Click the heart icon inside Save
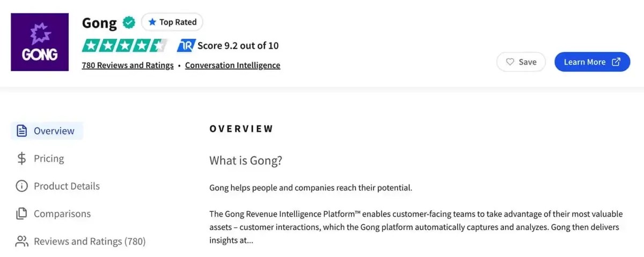This screenshot has width=644, height=257. [510, 62]
